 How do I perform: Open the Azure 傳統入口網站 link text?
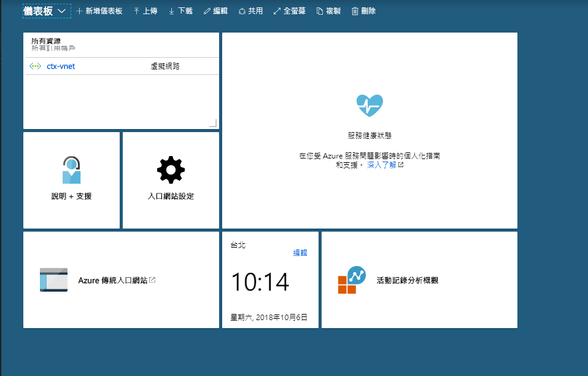pyautogui.click(x=112, y=280)
